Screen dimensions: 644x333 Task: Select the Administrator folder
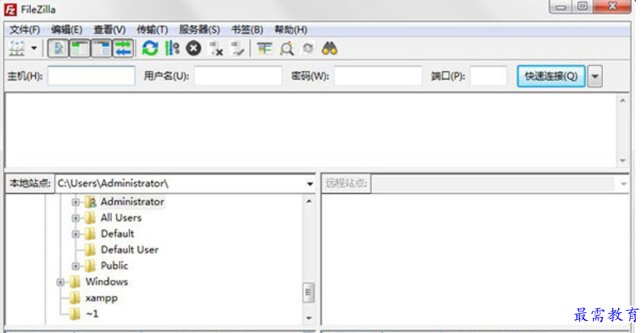[x=132, y=202]
